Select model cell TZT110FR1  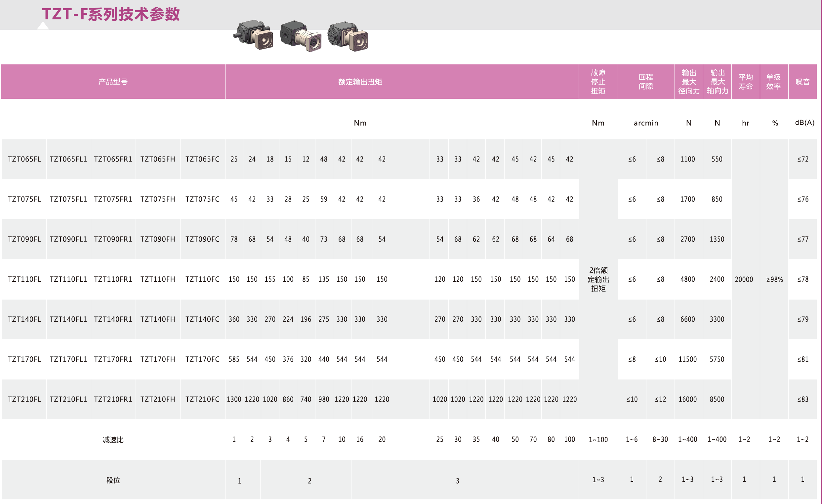coord(113,279)
